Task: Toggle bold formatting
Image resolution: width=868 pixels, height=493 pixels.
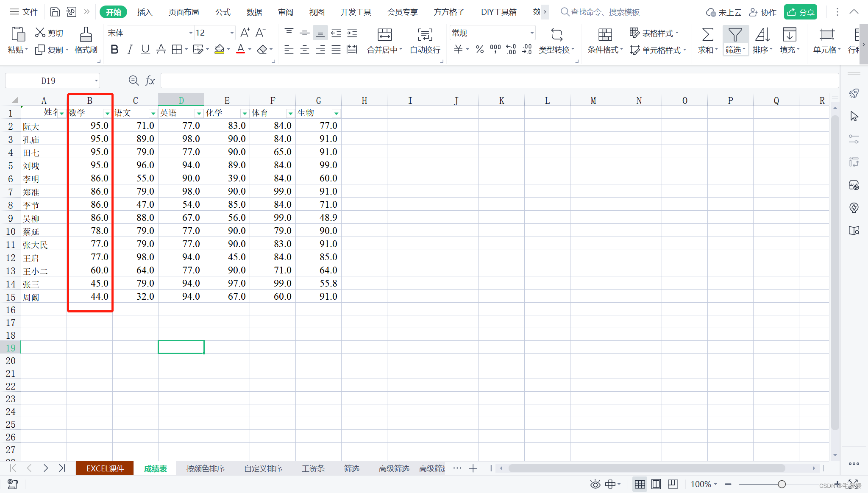Action: pos(114,50)
